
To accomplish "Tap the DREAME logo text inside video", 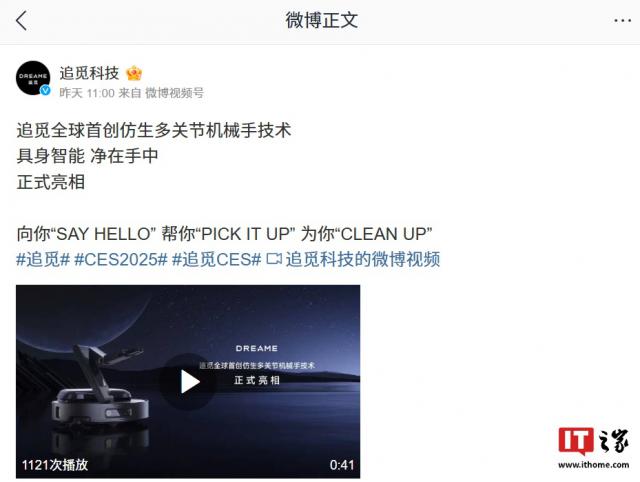I will (257, 348).
